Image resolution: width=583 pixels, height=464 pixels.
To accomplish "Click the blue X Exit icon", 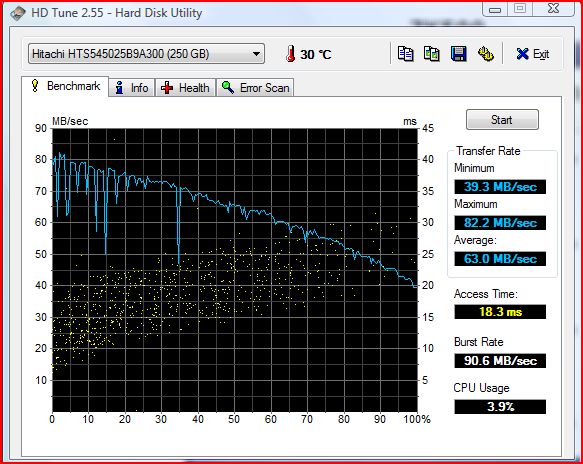I will coord(522,54).
